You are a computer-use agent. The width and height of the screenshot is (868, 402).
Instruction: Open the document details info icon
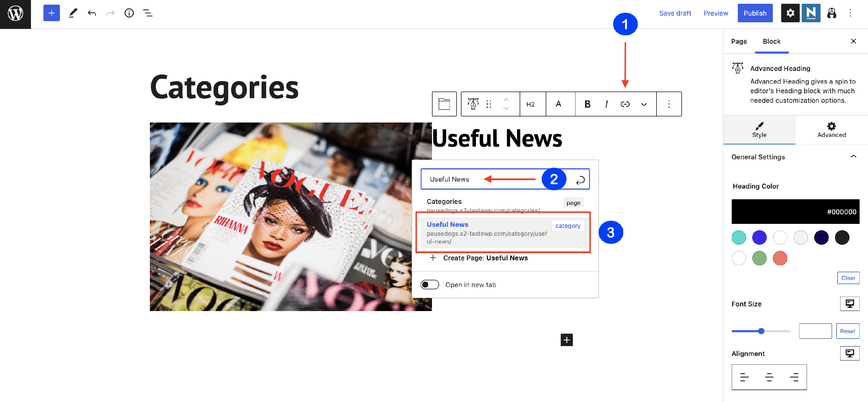pyautogui.click(x=129, y=13)
